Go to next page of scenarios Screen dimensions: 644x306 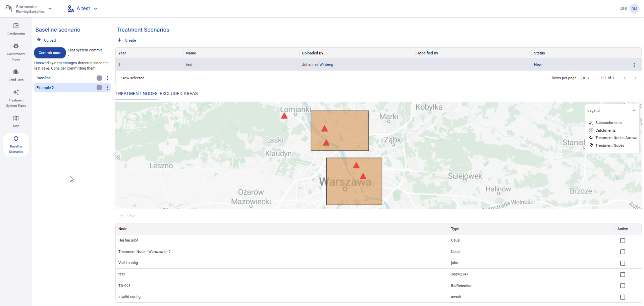[635, 78]
